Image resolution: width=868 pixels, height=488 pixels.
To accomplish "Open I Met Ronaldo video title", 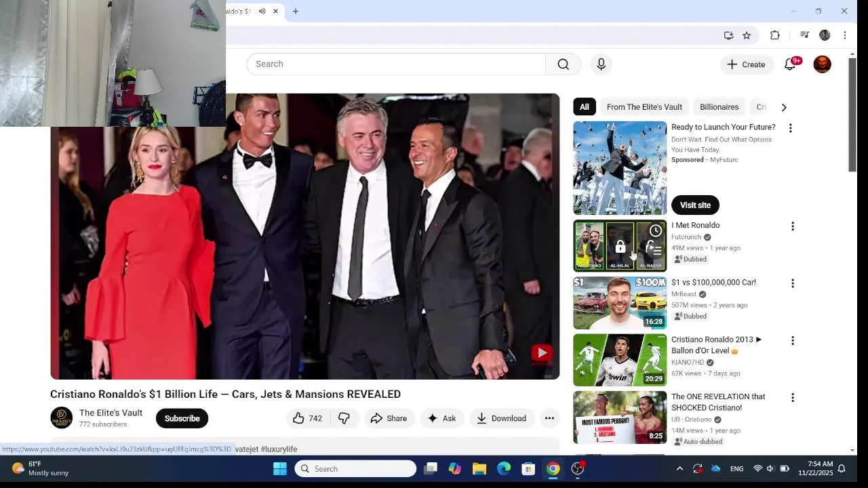I will click(x=695, y=226).
